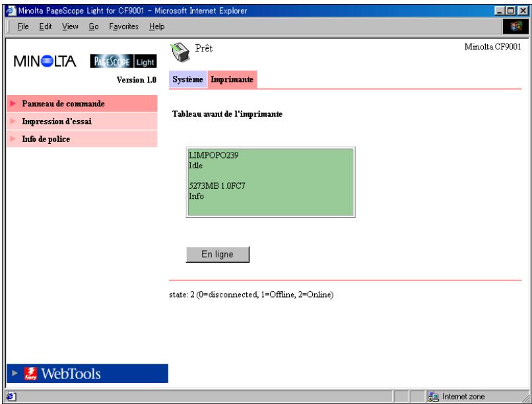The width and height of the screenshot is (532, 404).
Task: Click the Internet Explorer icon in title bar
Action: 11,11
